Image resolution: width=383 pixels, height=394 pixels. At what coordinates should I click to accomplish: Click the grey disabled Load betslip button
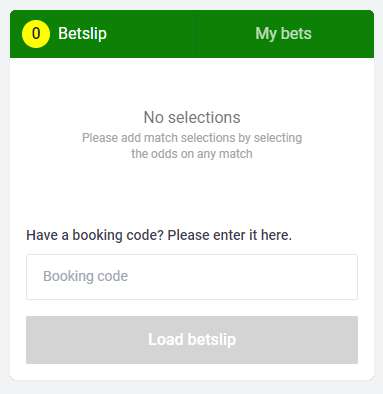[192, 340]
